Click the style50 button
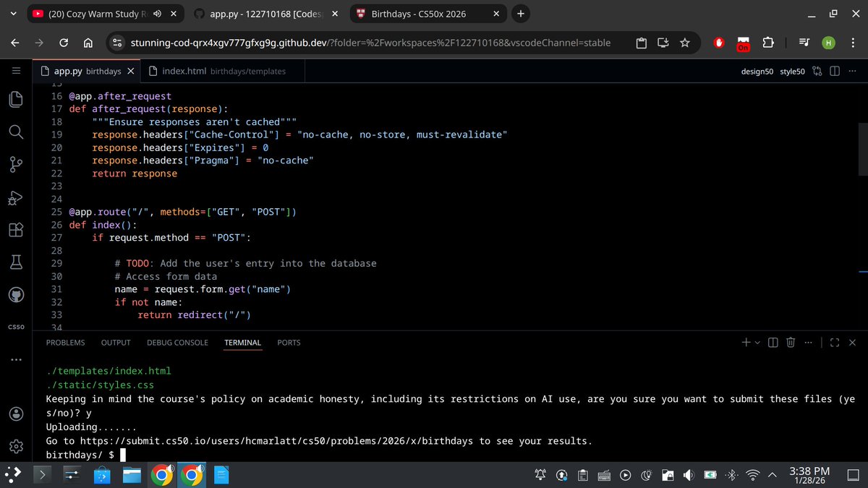Viewport: 868px width, 488px height. point(792,71)
